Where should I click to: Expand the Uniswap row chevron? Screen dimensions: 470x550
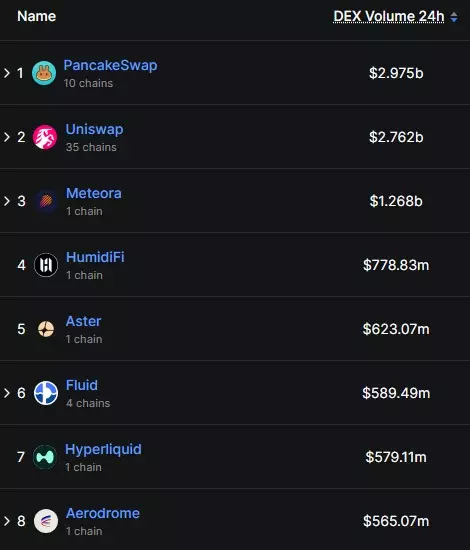point(7,137)
